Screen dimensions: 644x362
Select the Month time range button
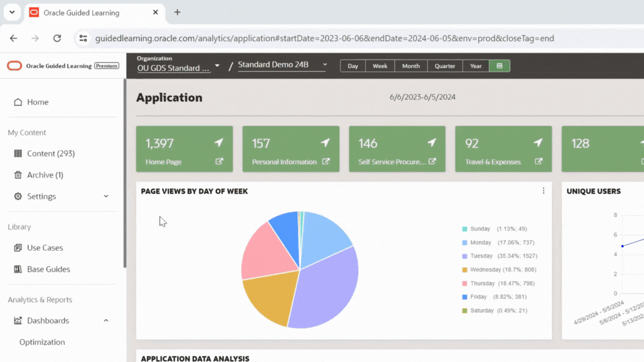pyautogui.click(x=410, y=66)
